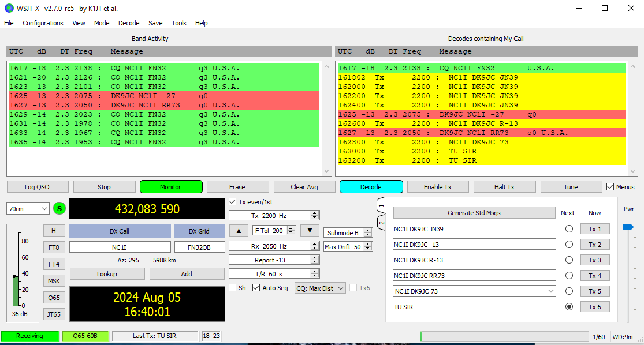
Task: Select the JT65 mode button
Action: (x=54, y=314)
